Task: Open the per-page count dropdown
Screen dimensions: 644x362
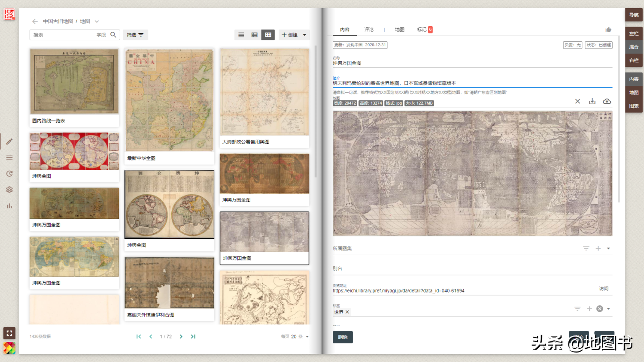Action: tap(307, 337)
